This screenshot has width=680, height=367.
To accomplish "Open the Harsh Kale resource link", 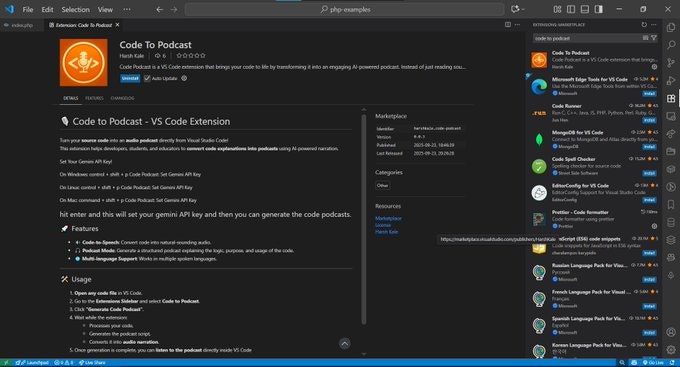I will click(x=386, y=232).
